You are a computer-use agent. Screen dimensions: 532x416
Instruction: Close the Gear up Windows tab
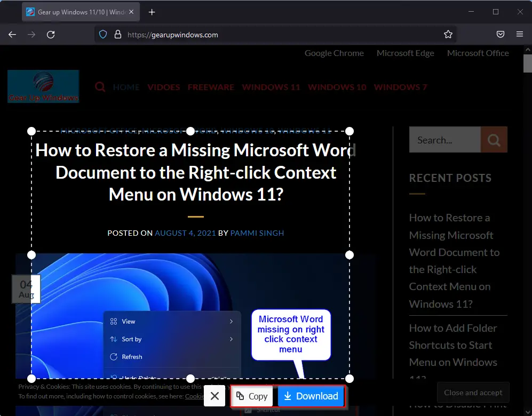tap(131, 12)
